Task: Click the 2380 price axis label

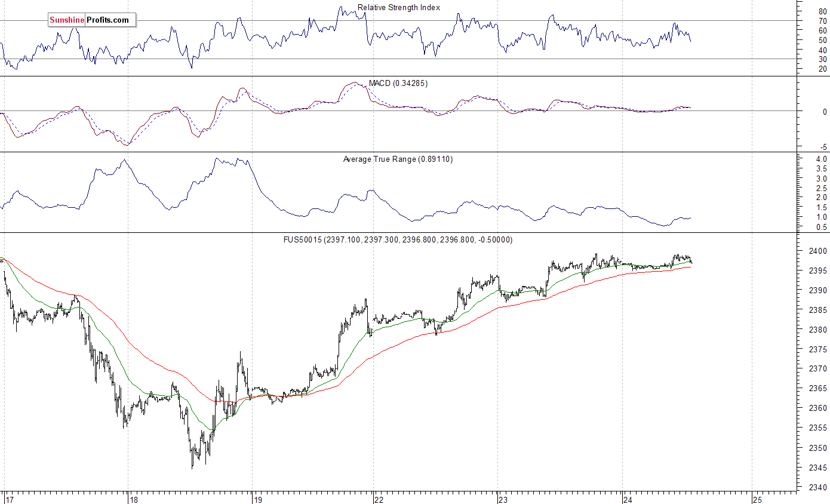Action: coord(819,330)
